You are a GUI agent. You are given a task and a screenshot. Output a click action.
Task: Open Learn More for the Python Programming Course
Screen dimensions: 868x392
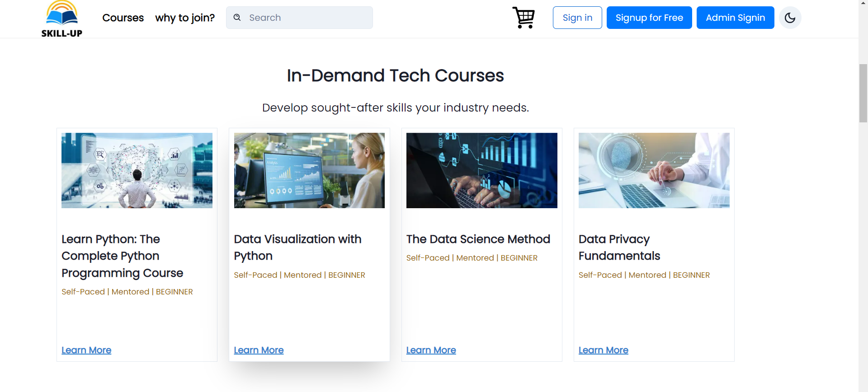tap(86, 350)
